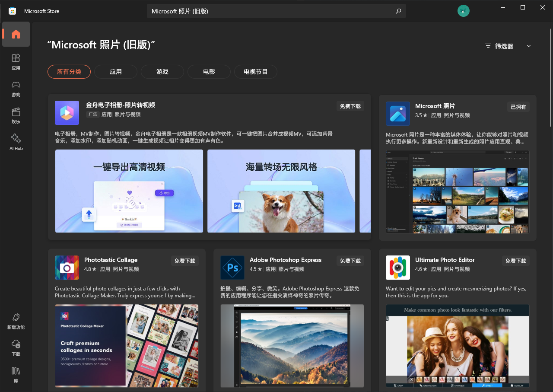Screen dimensions: 553x392
Task: Switch to the 电影 category filter
Action: (x=209, y=72)
